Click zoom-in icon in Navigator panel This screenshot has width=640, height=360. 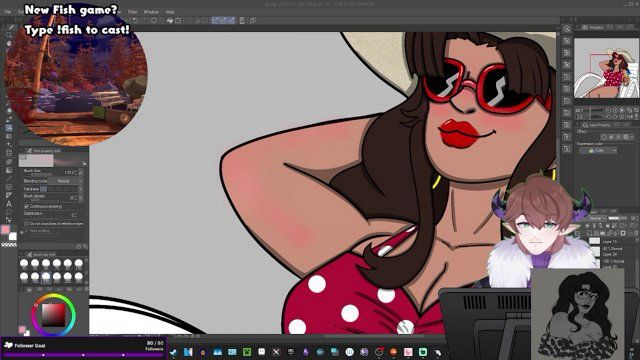(x=615, y=110)
